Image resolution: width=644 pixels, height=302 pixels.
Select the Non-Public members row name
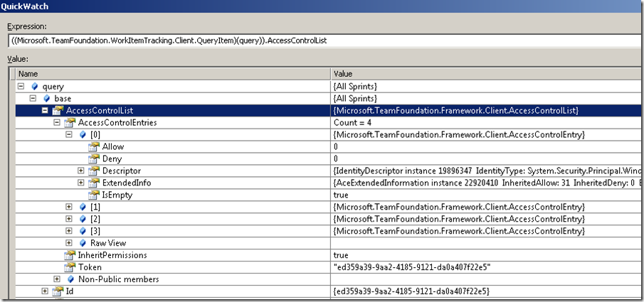click(119, 279)
